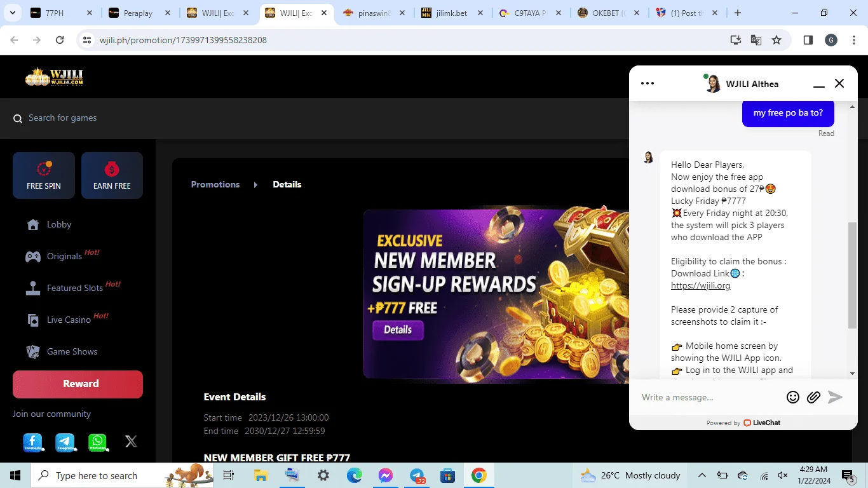Open the X (Twitter) community link

[x=131, y=442]
